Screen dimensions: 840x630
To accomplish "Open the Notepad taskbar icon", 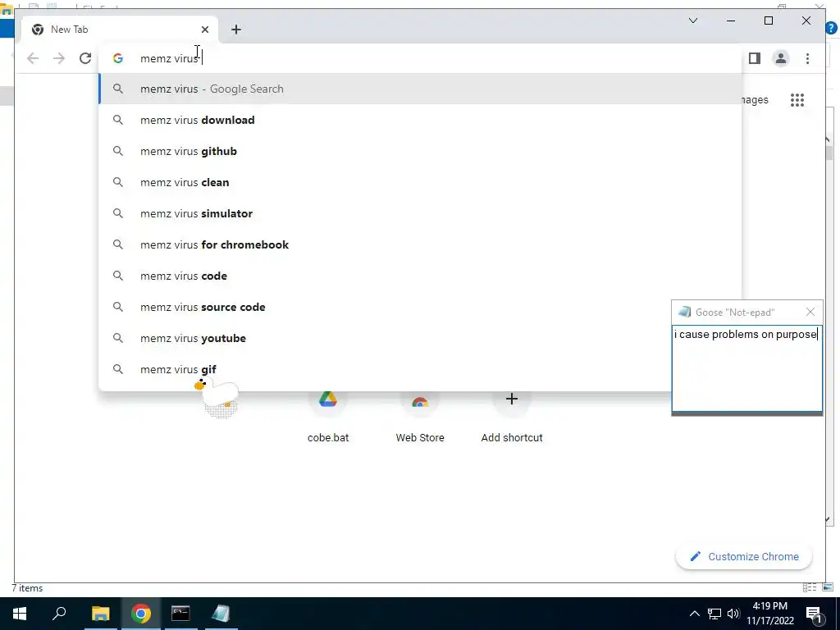I will coord(221,614).
